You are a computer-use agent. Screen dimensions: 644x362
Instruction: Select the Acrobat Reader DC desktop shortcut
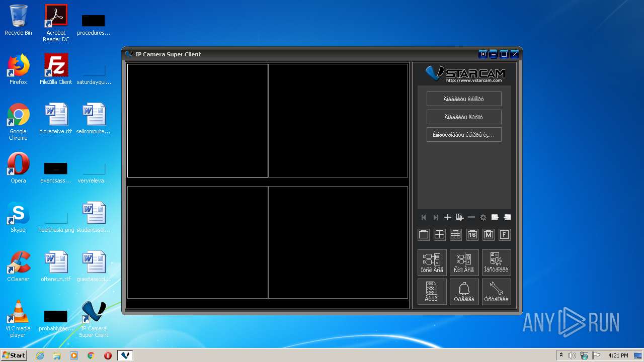(56, 23)
